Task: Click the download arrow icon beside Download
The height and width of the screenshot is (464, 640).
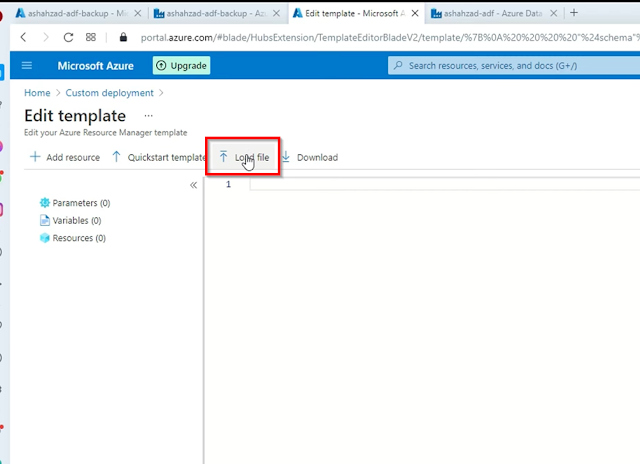Action: click(286, 157)
